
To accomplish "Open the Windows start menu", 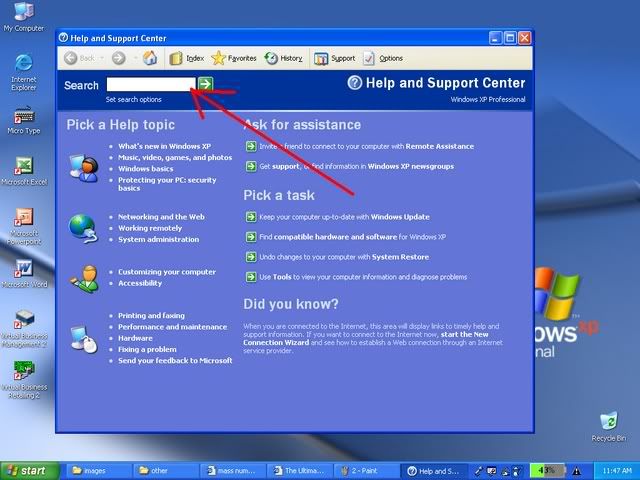I will [x=29, y=471].
